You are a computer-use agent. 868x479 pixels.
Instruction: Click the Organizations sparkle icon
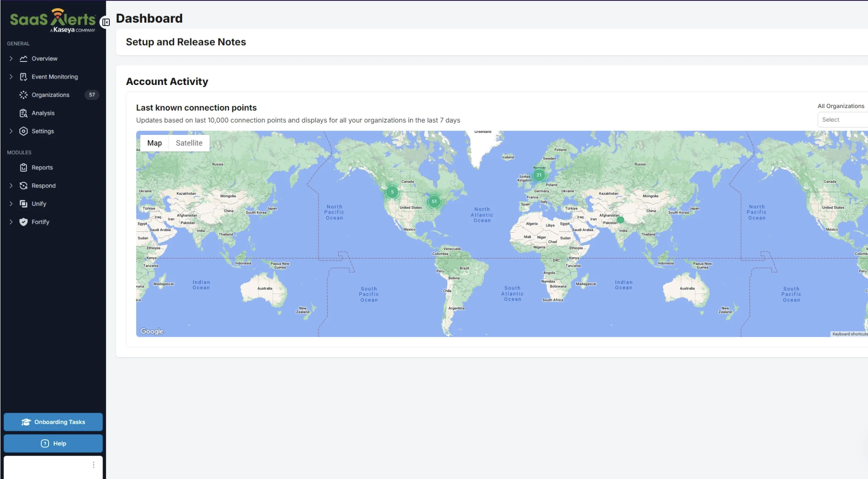pos(23,95)
